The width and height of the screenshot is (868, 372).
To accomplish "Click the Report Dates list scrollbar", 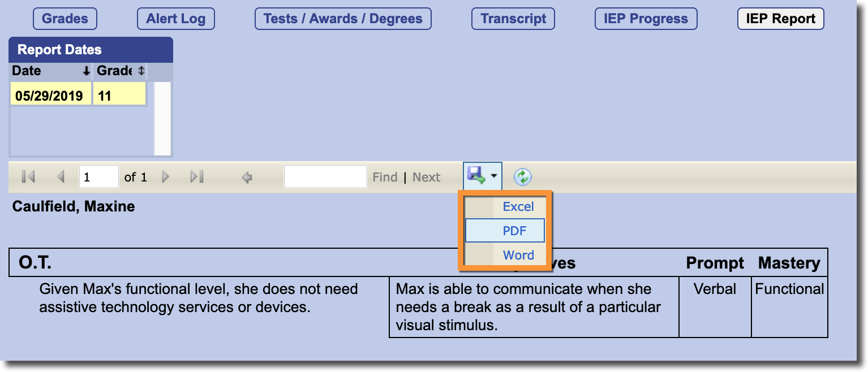I will tap(162, 119).
